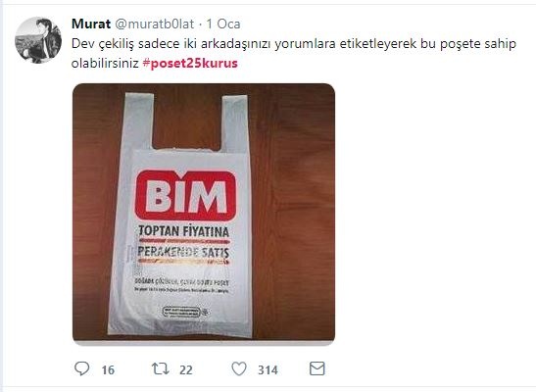The width and height of the screenshot is (536, 392).
Task: Click the reply speech bubble icon
Action: click(x=82, y=368)
